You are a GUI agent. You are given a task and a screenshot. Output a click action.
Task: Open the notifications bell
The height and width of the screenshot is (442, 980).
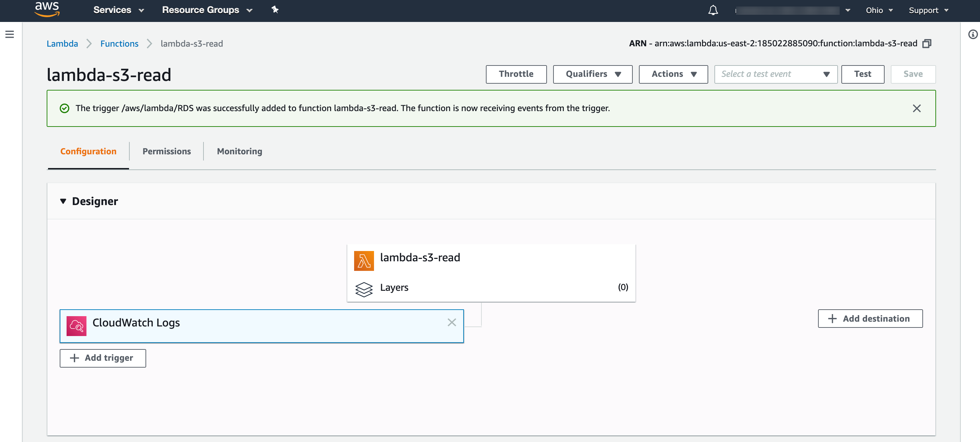(x=713, y=10)
